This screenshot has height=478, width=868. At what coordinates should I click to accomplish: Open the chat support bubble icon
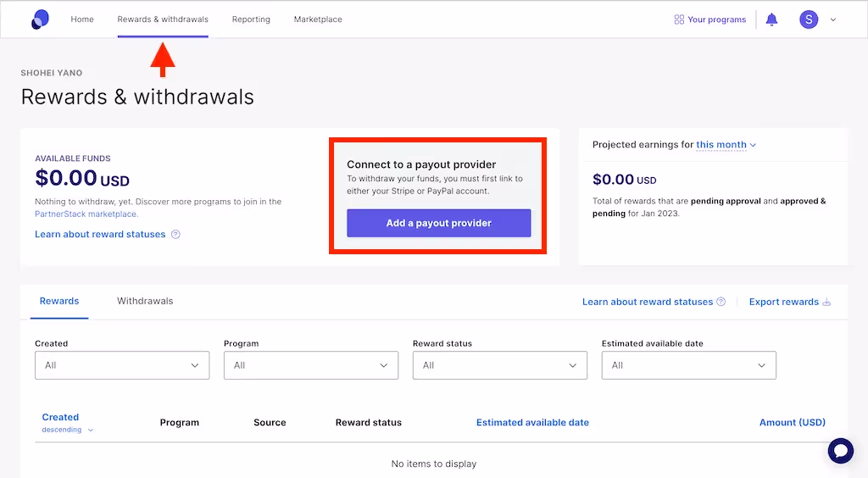click(x=841, y=451)
